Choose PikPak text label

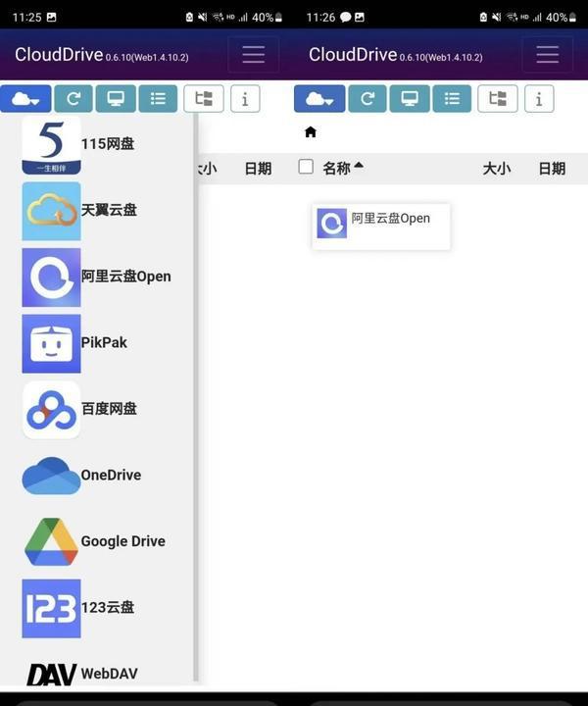(x=104, y=342)
